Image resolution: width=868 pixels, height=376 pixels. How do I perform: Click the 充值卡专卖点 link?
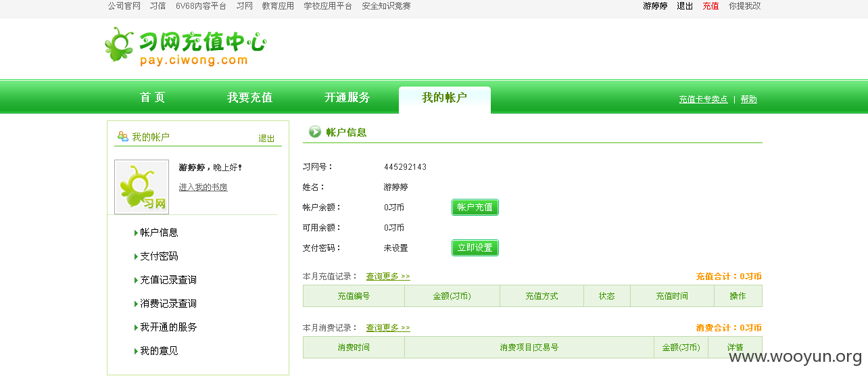pos(704,99)
